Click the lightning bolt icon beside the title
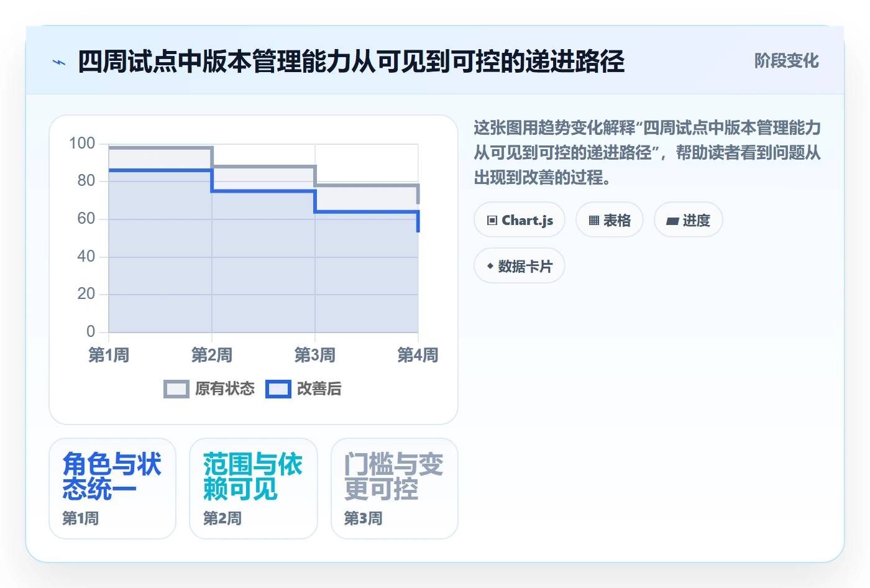Screen dimensions: 870x588 point(59,62)
